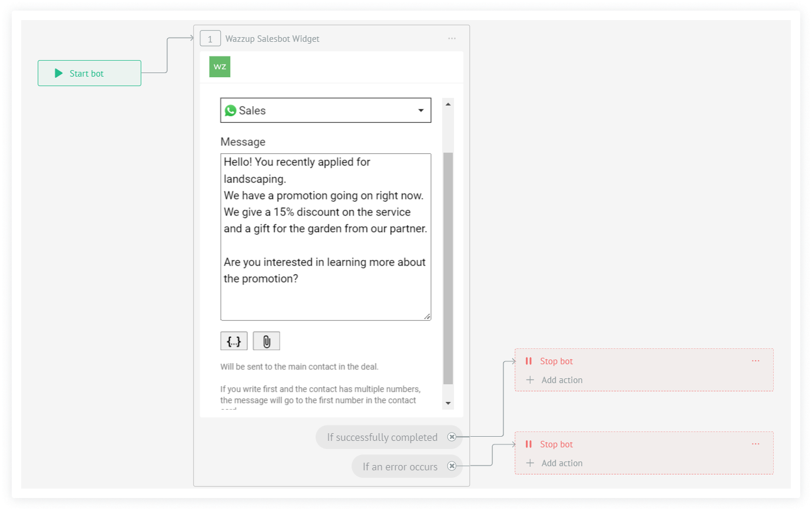
Task: Add action in the upper Stop bot block
Action: click(554, 380)
